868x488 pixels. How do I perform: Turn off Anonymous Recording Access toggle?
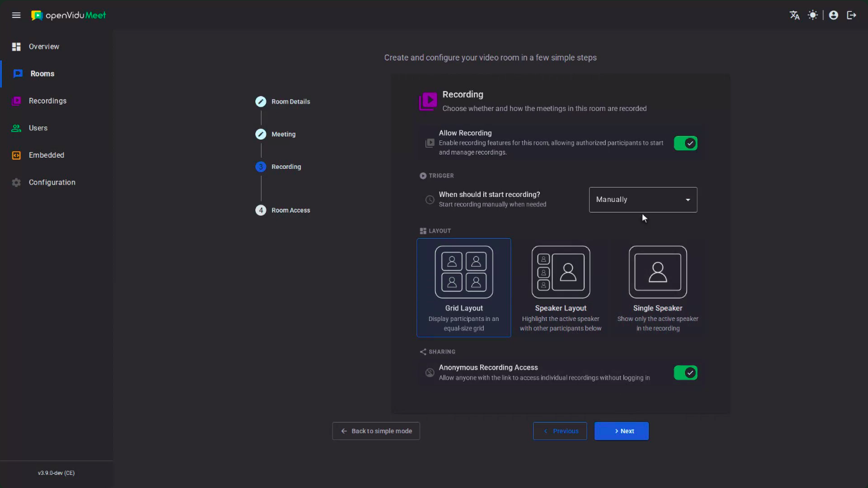coord(686,373)
